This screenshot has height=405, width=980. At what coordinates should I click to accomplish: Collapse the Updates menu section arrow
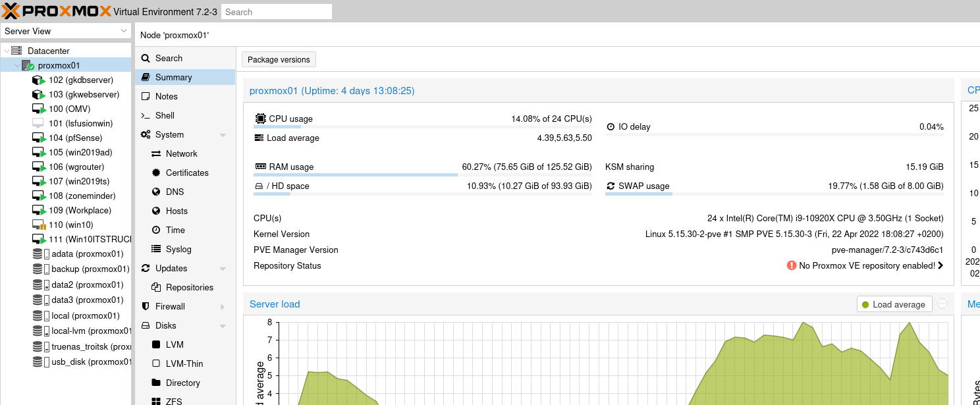click(223, 269)
